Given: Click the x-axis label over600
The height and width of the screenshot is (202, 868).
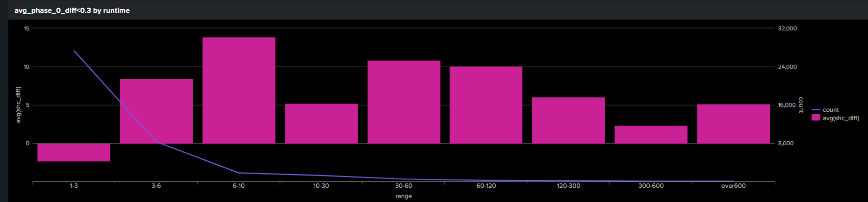Looking at the screenshot, I should pos(734,186).
